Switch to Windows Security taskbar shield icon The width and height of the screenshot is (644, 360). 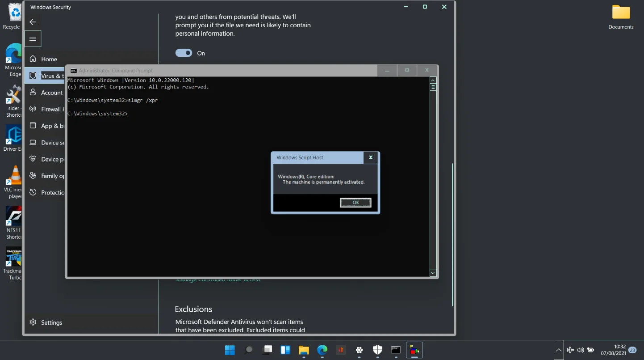pyautogui.click(x=377, y=350)
